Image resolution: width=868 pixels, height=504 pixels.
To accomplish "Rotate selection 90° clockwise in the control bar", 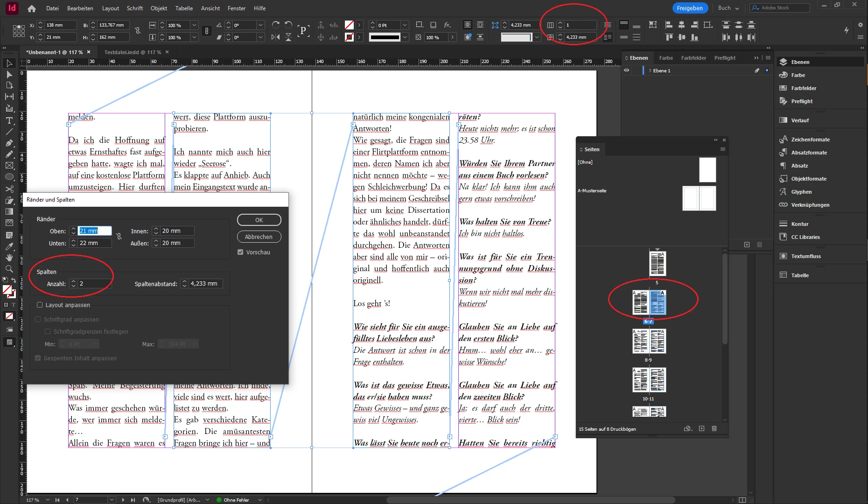I will click(x=276, y=25).
